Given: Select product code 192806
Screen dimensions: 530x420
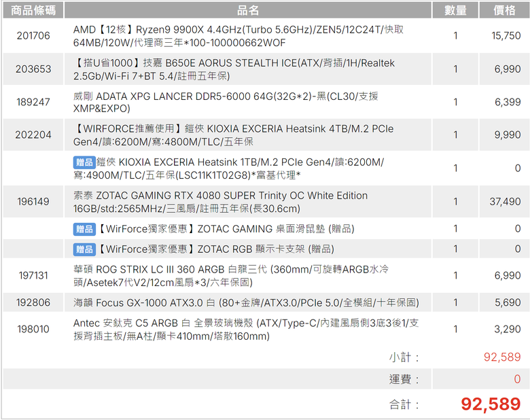Looking at the screenshot, I should tap(33, 302).
